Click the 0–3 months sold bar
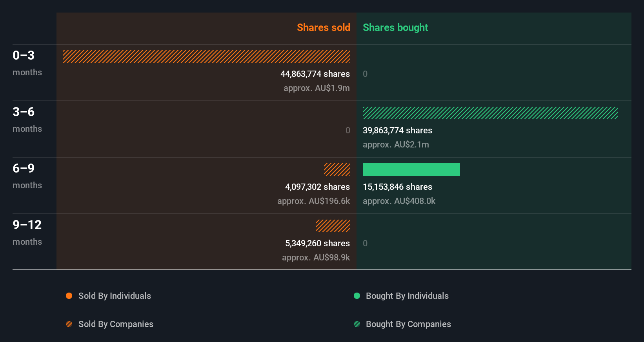 pyautogui.click(x=206, y=56)
